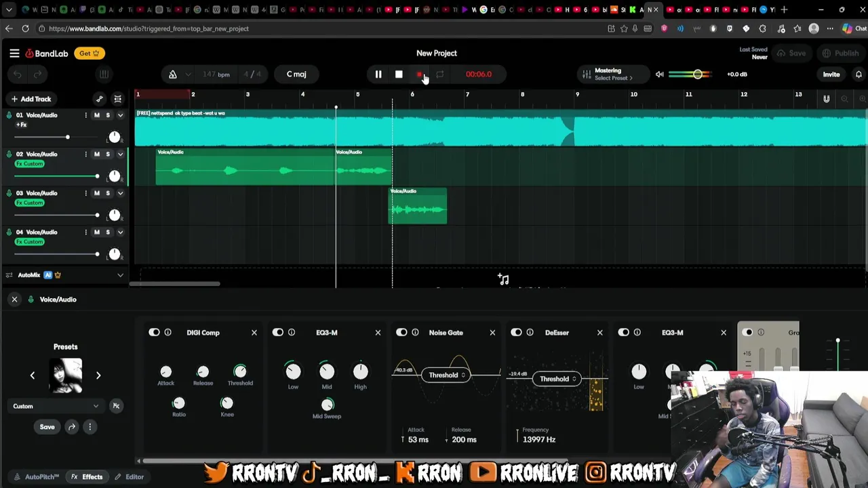Click the undo arrow
868x488 pixels.
coord(18,75)
